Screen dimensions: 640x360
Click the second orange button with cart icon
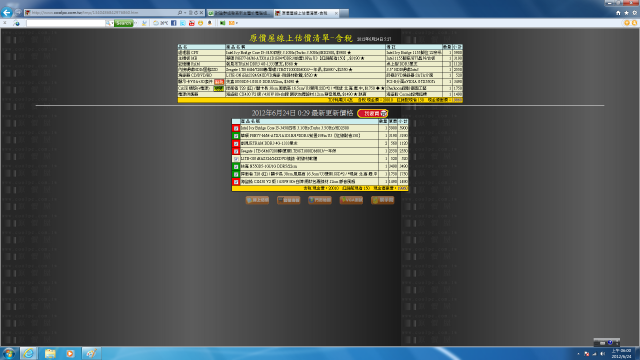(x=289, y=200)
